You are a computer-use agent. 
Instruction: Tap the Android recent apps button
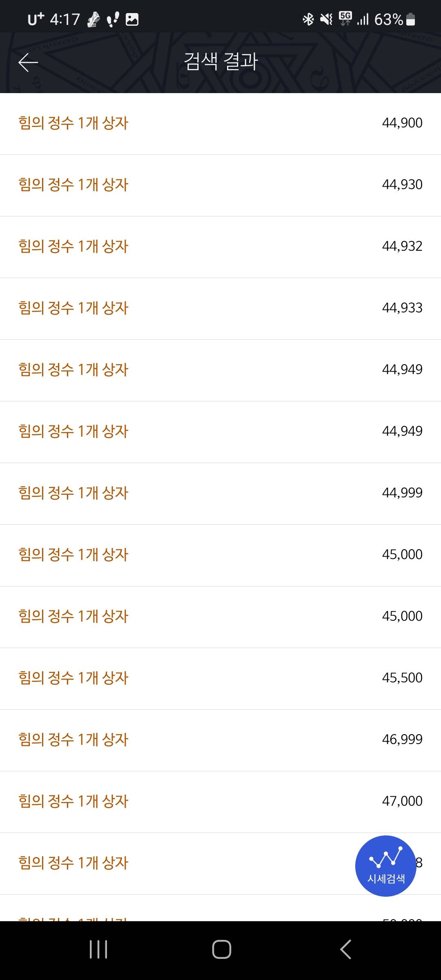pyautogui.click(x=98, y=949)
